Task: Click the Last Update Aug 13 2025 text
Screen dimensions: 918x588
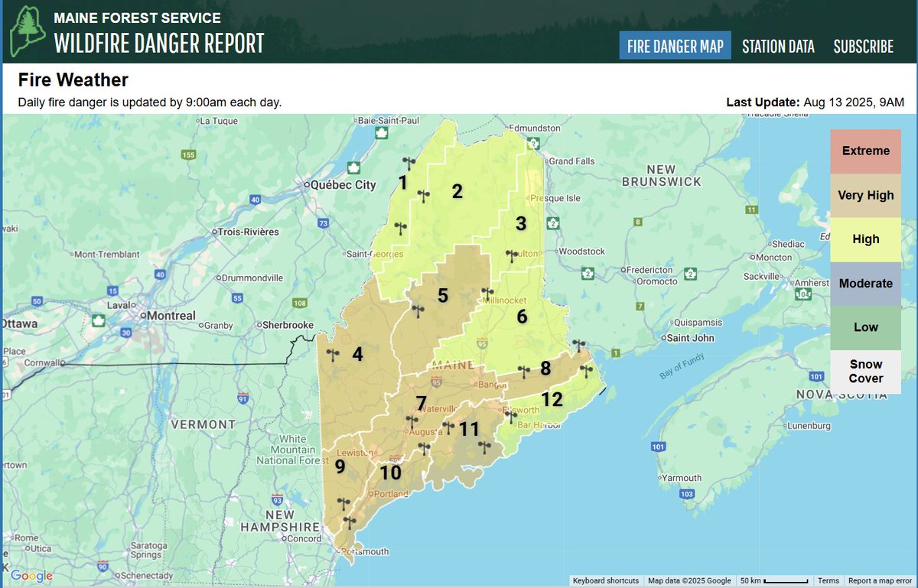Action: (x=815, y=102)
